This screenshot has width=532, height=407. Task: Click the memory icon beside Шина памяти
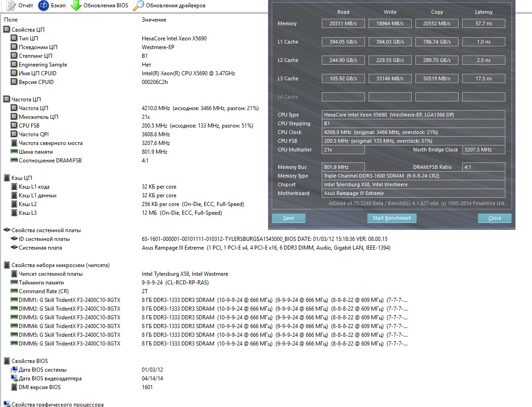point(14,151)
